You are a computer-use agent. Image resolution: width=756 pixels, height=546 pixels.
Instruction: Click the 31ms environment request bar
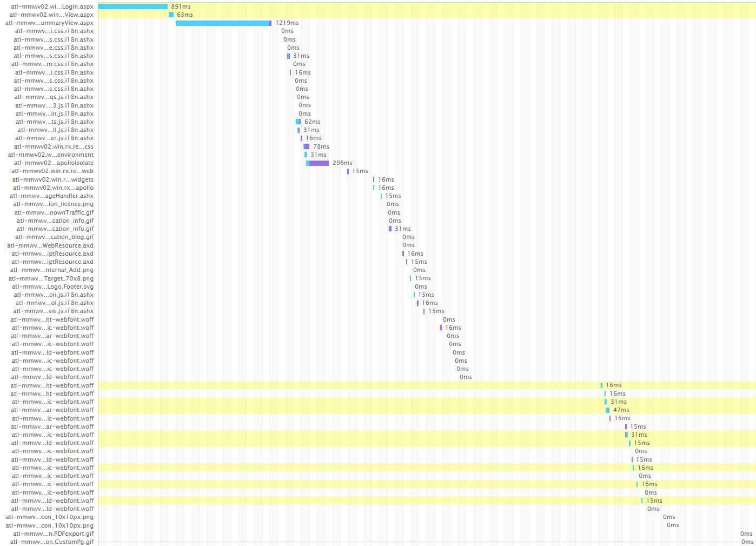coord(307,155)
